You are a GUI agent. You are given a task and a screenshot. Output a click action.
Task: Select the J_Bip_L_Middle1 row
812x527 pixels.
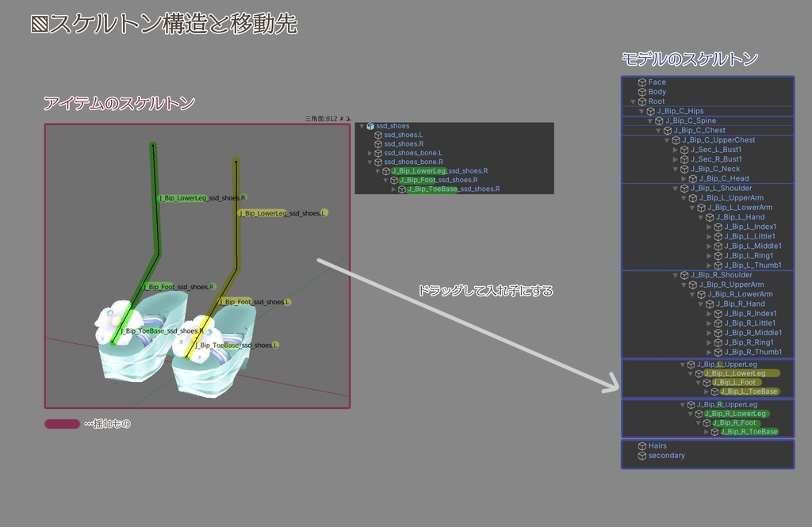coord(753,246)
